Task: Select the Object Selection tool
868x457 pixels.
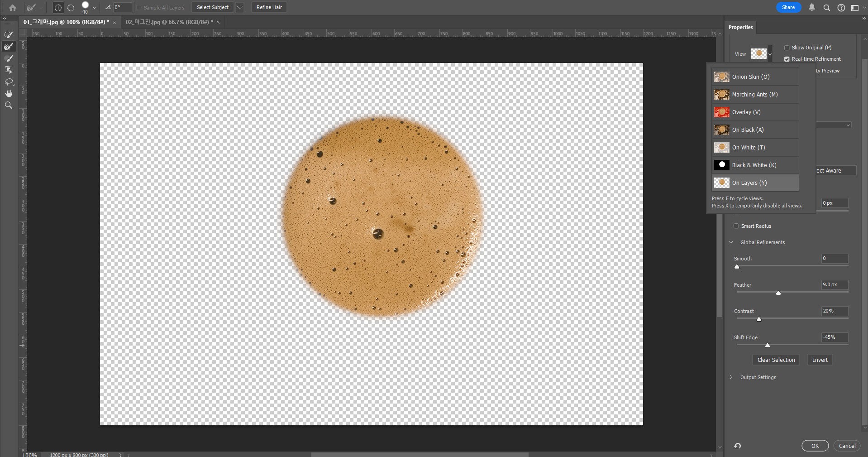Action: point(9,70)
